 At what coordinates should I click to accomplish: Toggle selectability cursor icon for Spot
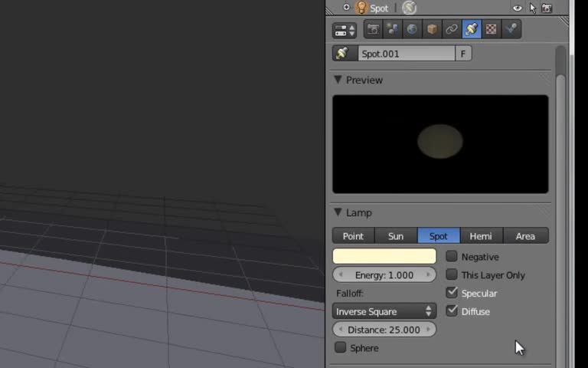coord(533,8)
